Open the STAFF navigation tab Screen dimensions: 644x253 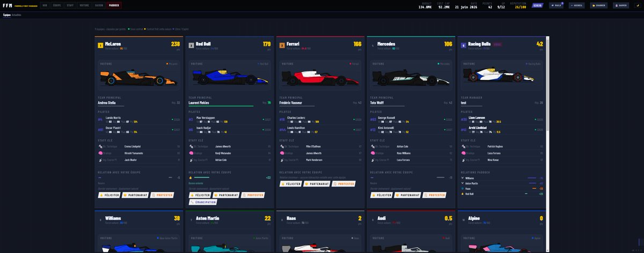coord(70,5)
